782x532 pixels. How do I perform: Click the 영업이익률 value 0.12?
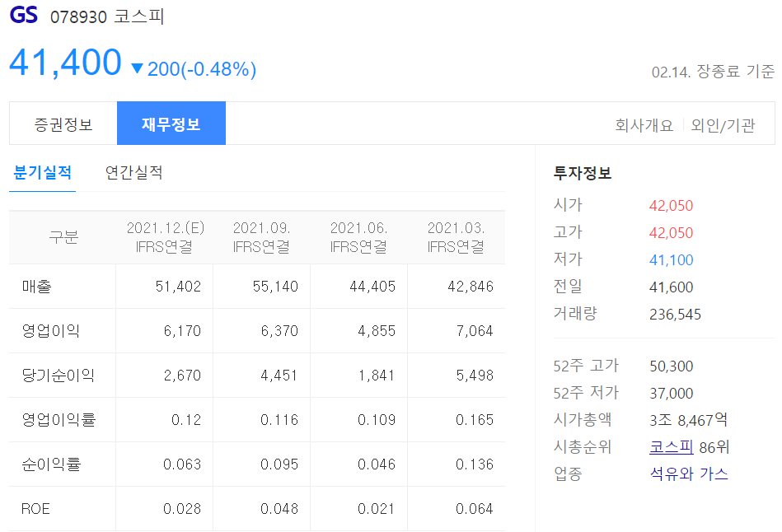coord(186,420)
